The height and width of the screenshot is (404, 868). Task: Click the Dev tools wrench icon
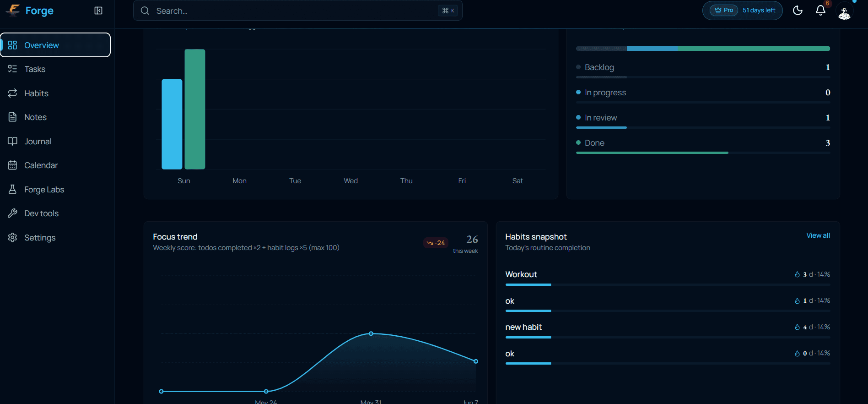coord(13,213)
